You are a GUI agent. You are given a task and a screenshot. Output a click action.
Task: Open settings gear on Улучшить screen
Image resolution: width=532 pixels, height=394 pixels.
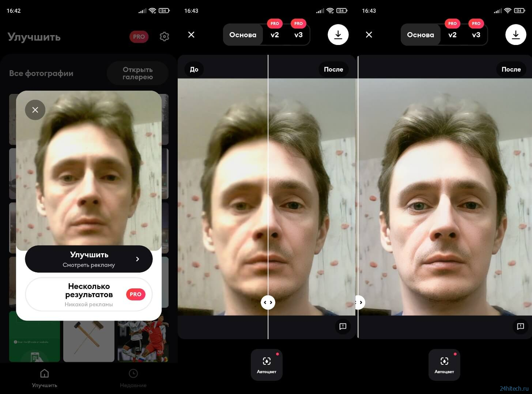pyautogui.click(x=164, y=37)
